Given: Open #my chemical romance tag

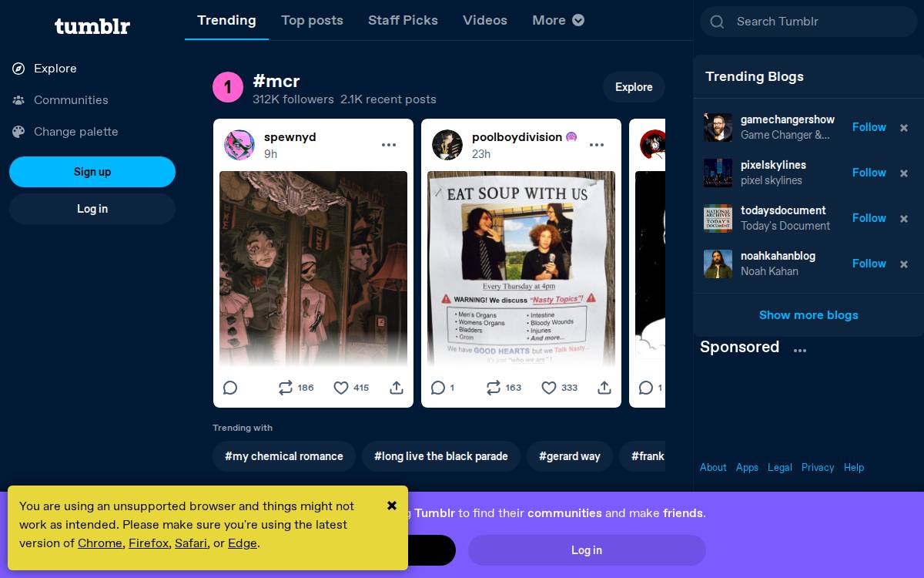Looking at the screenshot, I should pos(284,456).
